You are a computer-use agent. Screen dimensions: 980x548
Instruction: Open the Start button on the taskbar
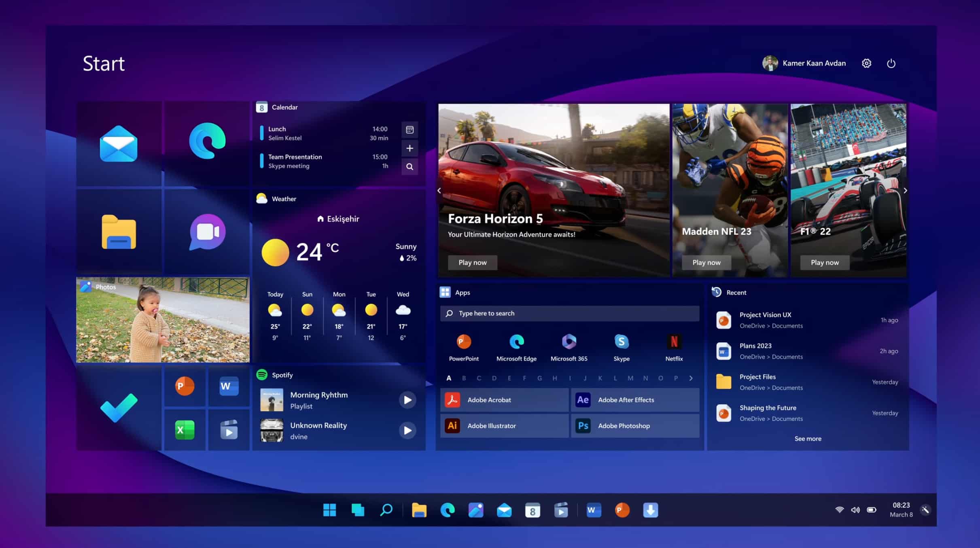329,510
